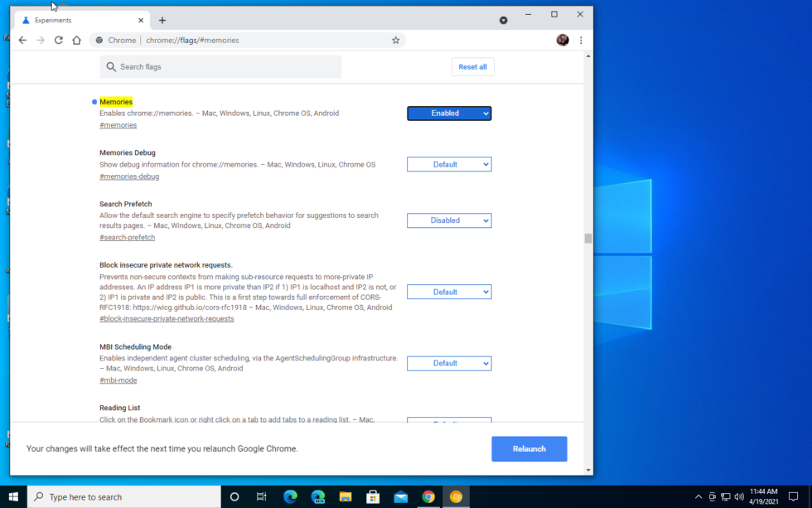
Task: Open Search Prefetch Disabled dropdown
Action: tap(449, 220)
